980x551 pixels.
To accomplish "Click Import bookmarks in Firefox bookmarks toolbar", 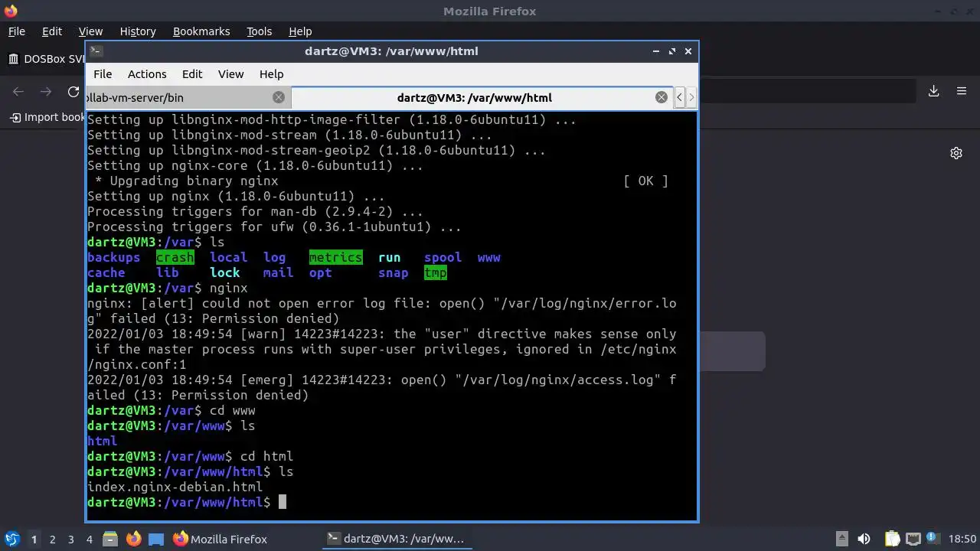I will coord(47,117).
